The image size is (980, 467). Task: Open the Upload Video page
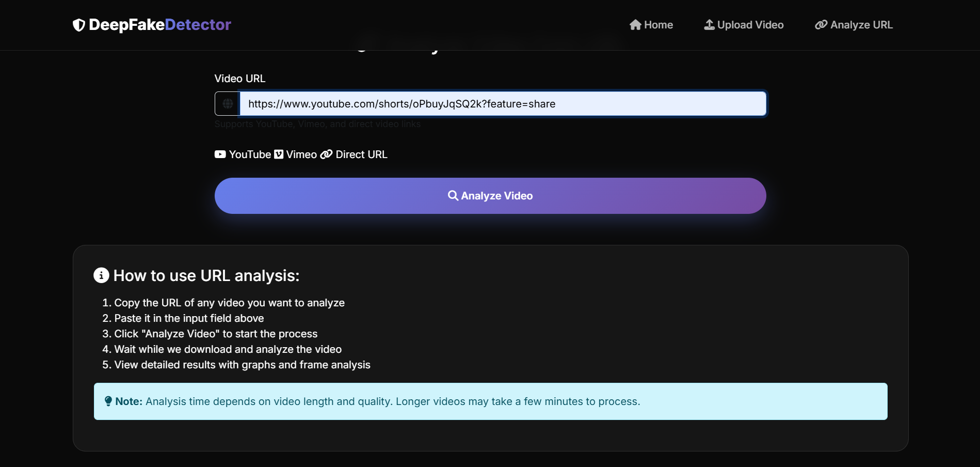(x=744, y=25)
